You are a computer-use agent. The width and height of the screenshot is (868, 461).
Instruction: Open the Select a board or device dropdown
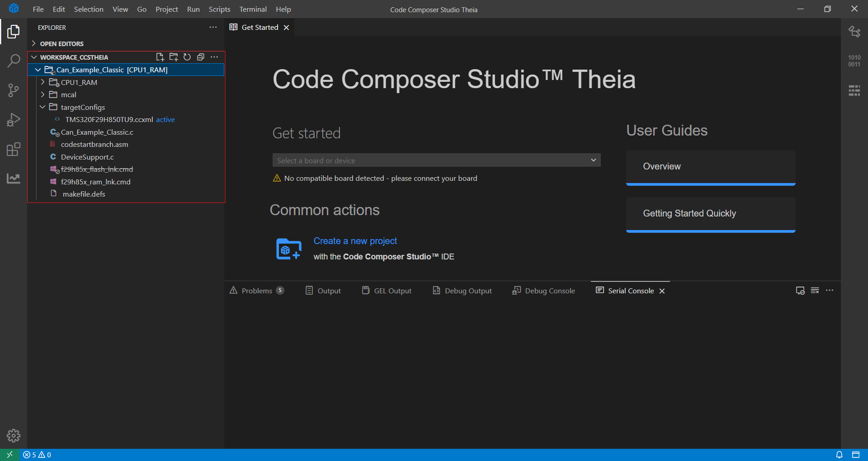point(436,160)
